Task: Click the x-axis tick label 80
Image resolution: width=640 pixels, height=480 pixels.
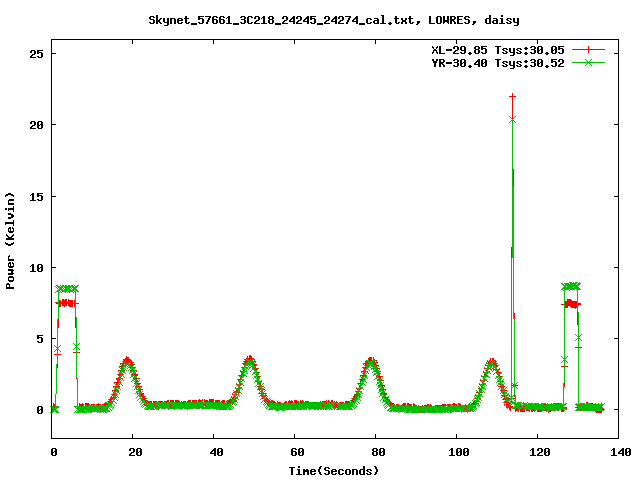Action: point(378,452)
